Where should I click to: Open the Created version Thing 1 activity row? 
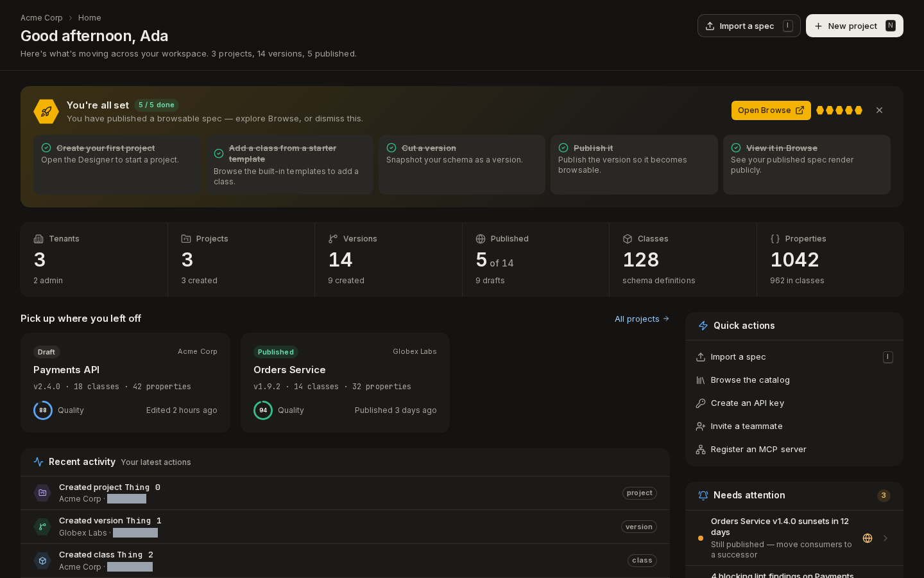(345, 527)
